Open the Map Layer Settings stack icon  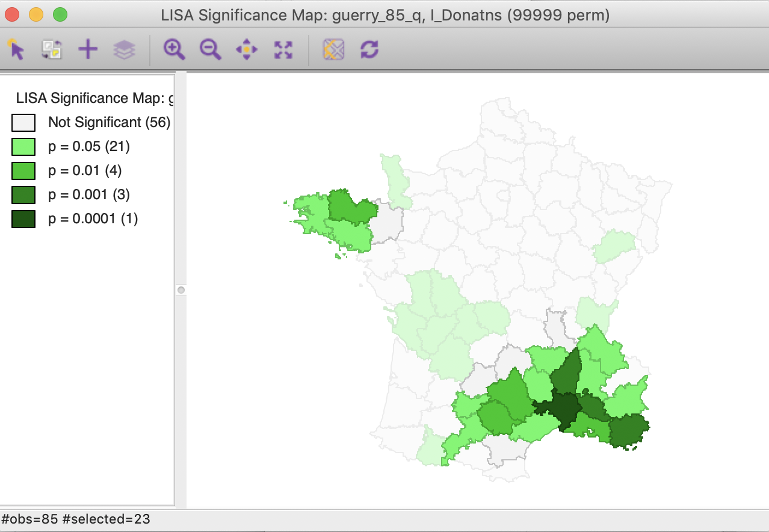tap(124, 49)
